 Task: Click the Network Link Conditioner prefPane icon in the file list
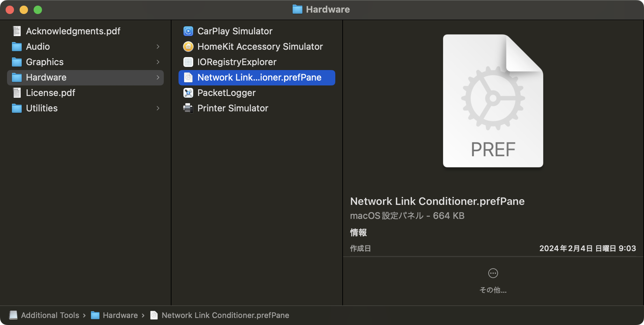tap(188, 77)
